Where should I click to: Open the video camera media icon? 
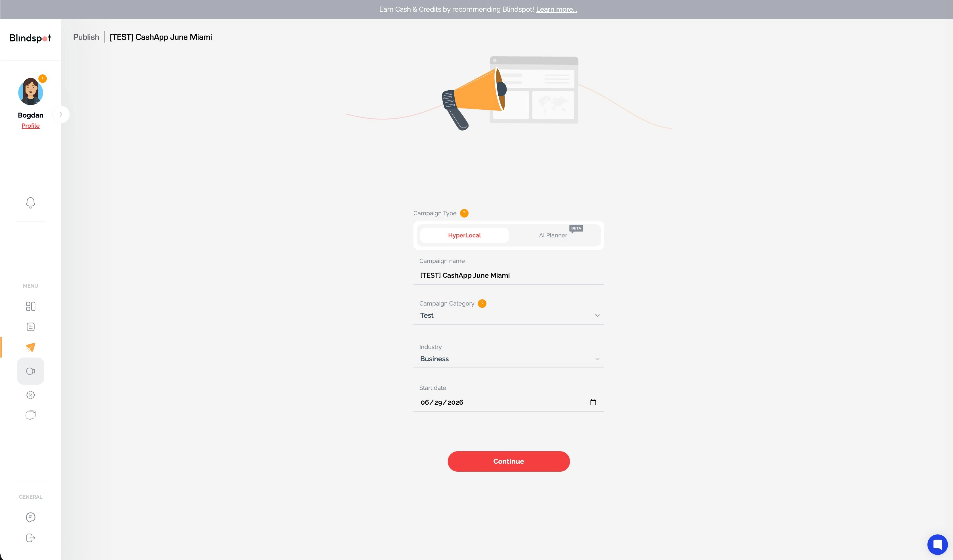click(31, 371)
